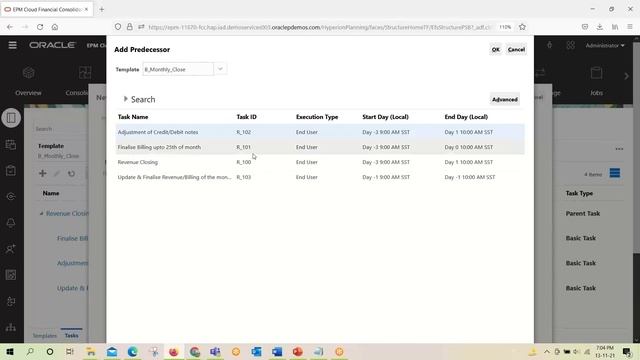The width and height of the screenshot is (640, 360).
Task: Bookmark this page with star icon
Action: tap(522, 27)
